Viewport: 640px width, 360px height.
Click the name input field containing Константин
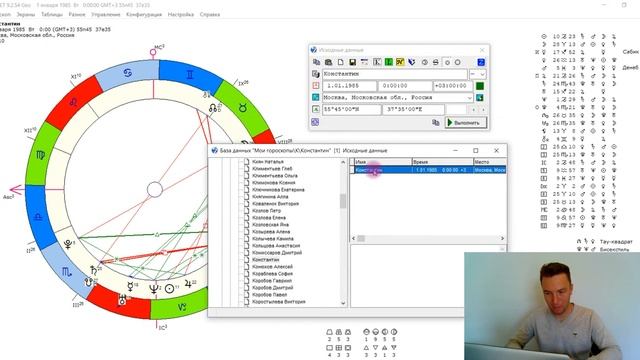tap(395, 74)
